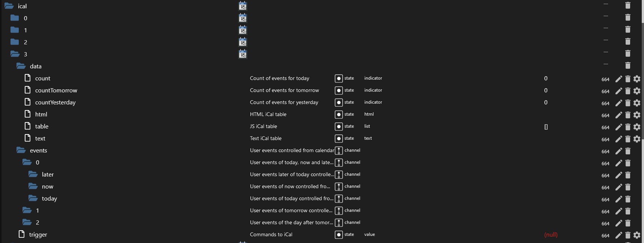This screenshot has height=243, width=644.
Task: Edit the trigger object with pencil icon
Action: [619, 235]
